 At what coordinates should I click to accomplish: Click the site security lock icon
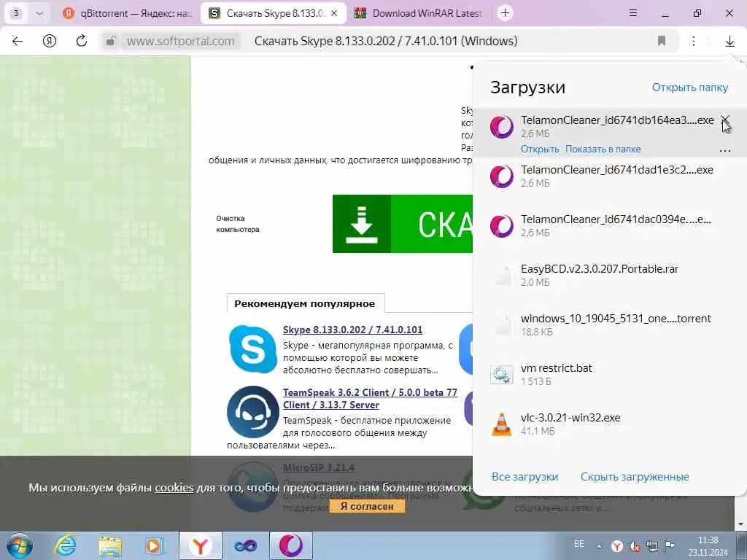111,41
